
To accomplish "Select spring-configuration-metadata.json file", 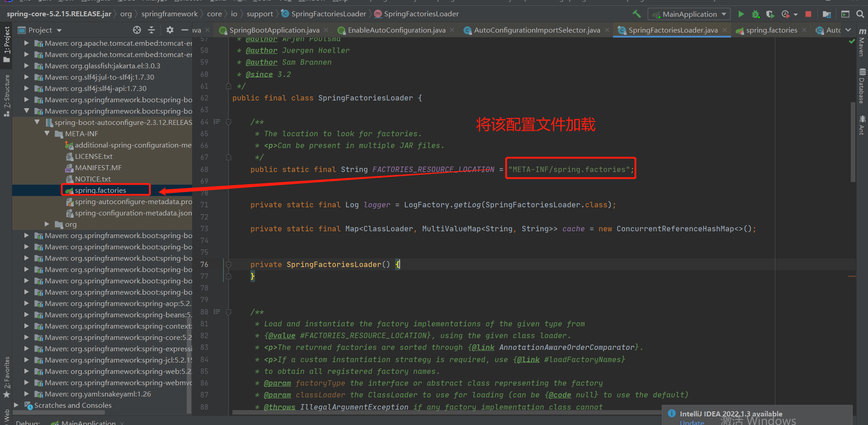I will tap(133, 213).
